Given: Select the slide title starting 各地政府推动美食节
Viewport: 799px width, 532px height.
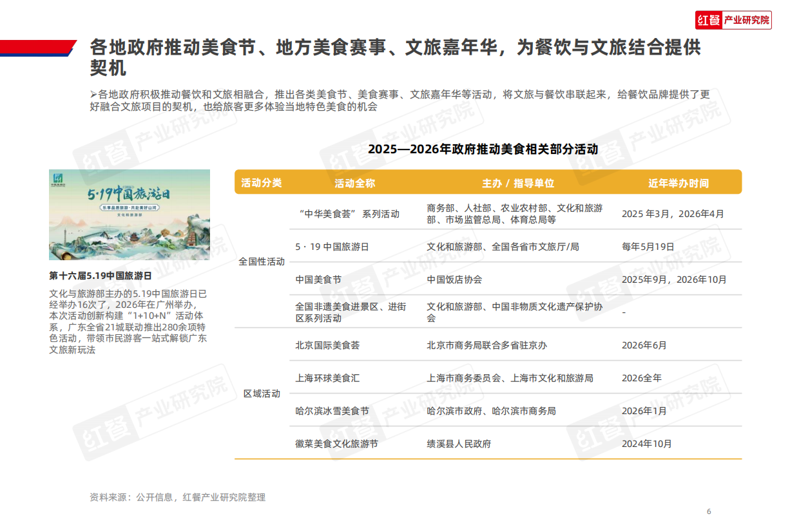Looking at the screenshot, I should pos(396,57).
